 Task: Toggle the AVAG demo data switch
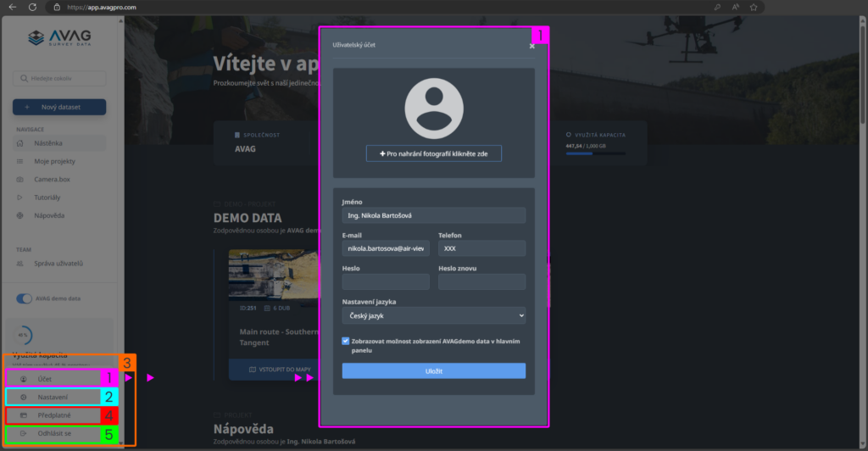pyautogui.click(x=24, y=298)
